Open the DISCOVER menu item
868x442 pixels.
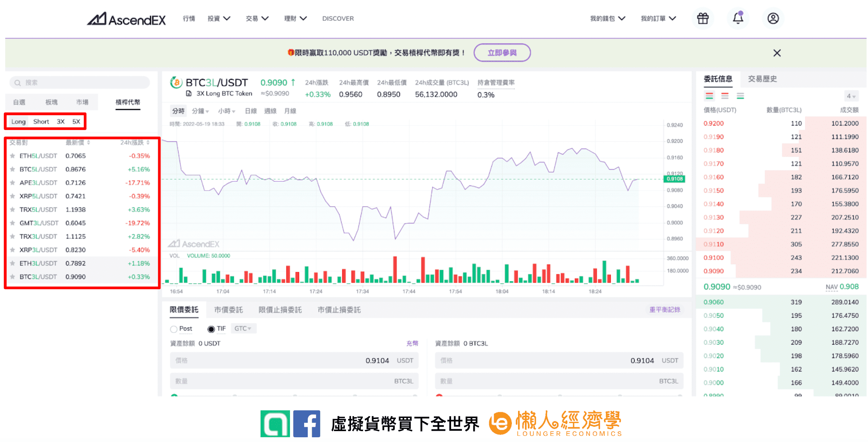(338, 19)
